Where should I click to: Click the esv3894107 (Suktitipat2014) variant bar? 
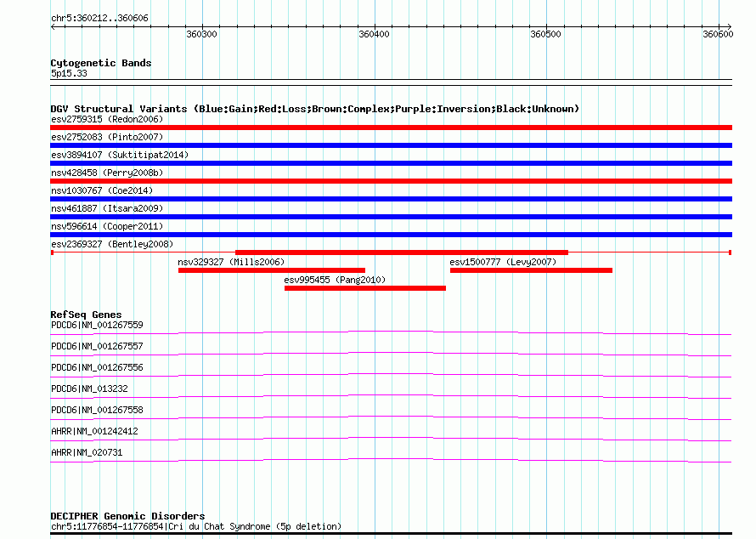tap(391, 163)
